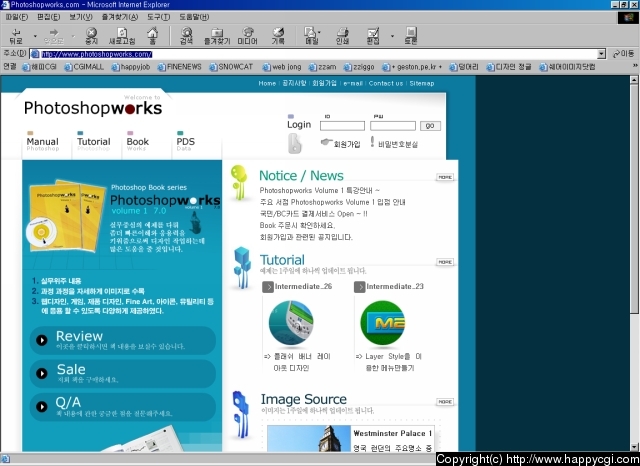The height and width of the screenshot is (466, 640).
Task: Open the address bar URL dropdown
Action: click(601, 54)
